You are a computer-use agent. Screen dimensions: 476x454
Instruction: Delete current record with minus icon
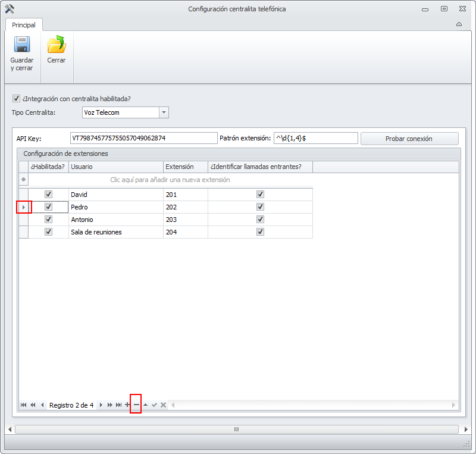(136, 405)
